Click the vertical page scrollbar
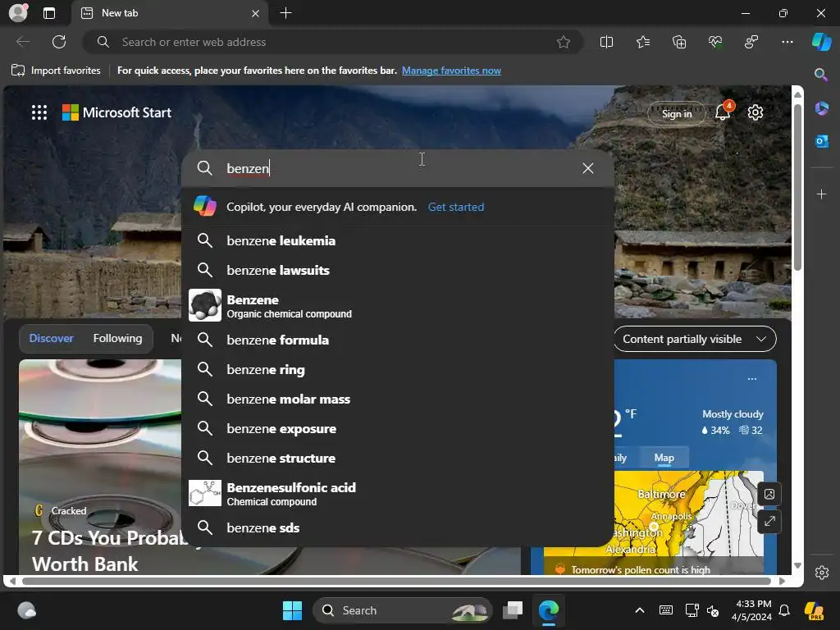 797,188
